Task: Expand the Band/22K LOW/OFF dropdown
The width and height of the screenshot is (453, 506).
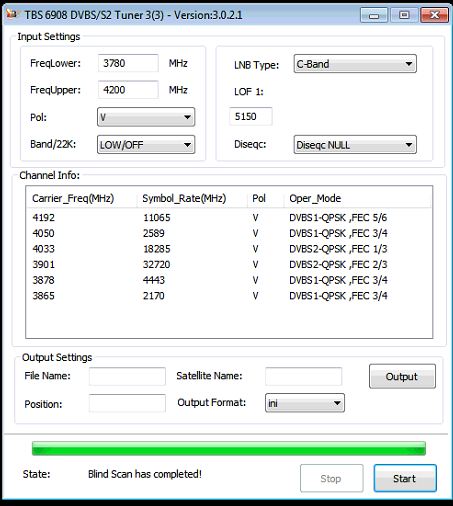Action: tap(146, 145)
